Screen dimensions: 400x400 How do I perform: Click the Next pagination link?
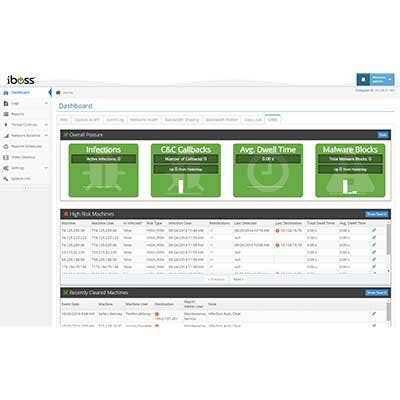tap(238, 279)
